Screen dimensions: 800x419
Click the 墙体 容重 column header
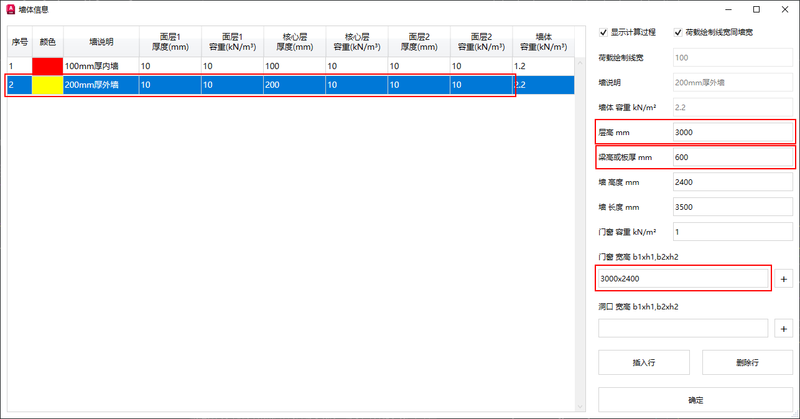(x=543, y=42)
